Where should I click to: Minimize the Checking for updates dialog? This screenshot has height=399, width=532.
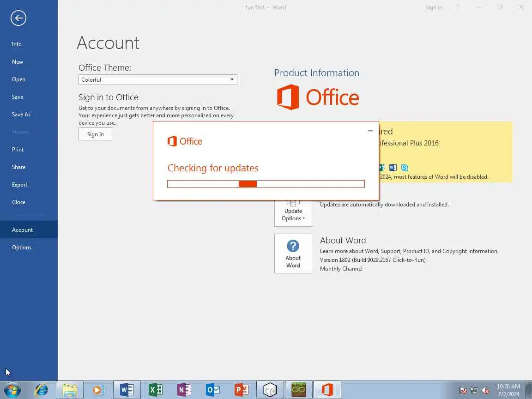tap(370, 131)
